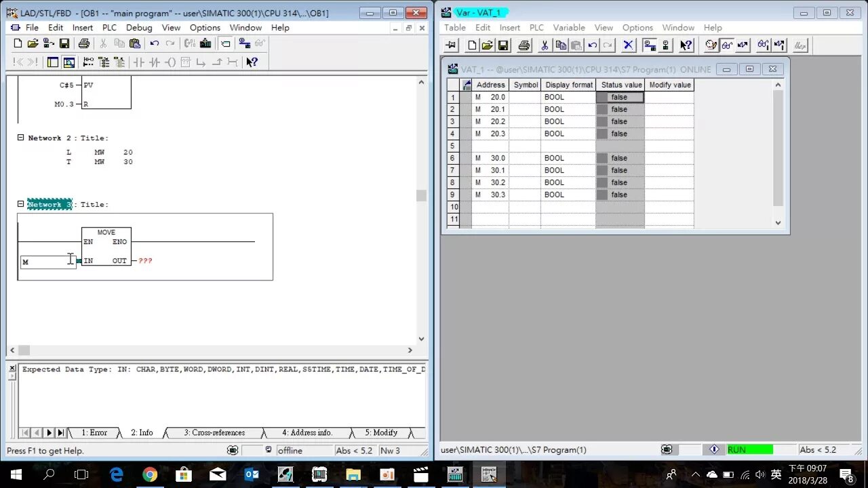Viewport: 868px width, 488px height.
Task: Click Status value column header
Action: coord(620,85)
